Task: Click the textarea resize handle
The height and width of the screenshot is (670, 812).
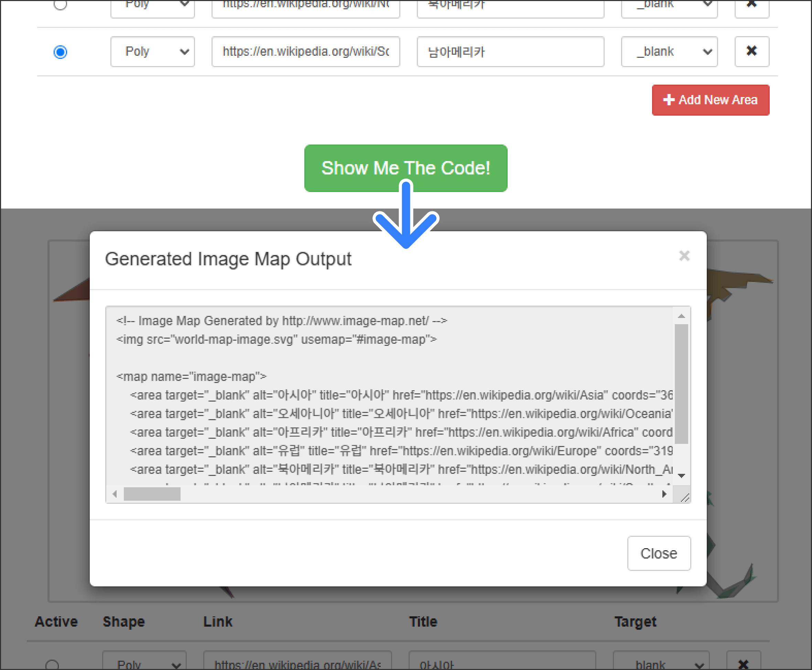Action: click(x=685, y=498)
